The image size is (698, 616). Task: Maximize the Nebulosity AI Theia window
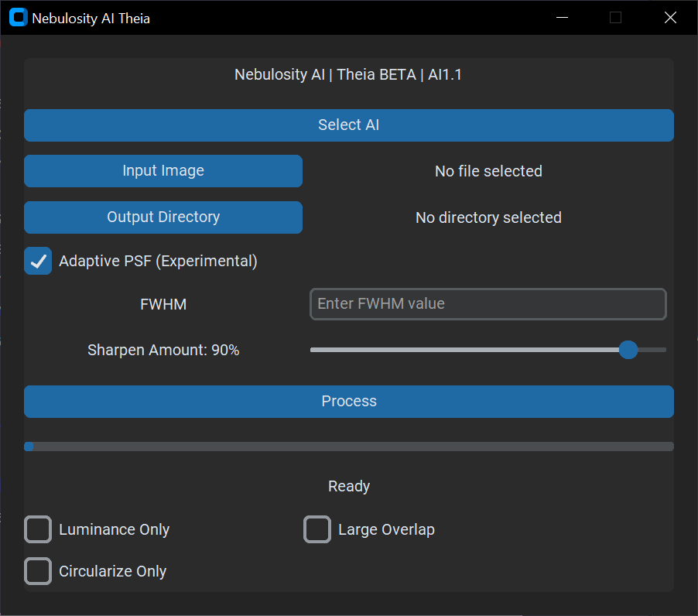click(x=615, y=17)
